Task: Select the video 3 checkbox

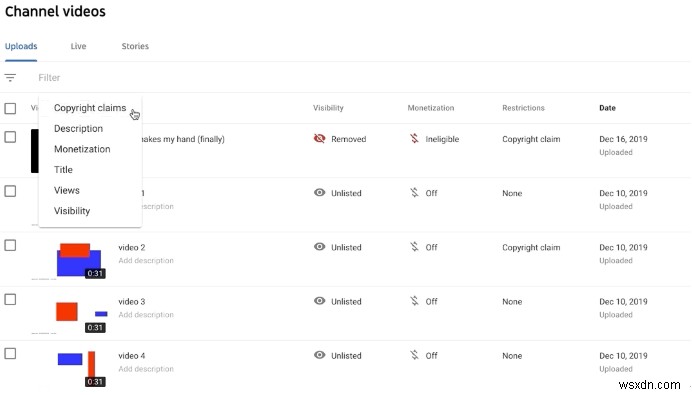Action: click(x=10, y=300)
